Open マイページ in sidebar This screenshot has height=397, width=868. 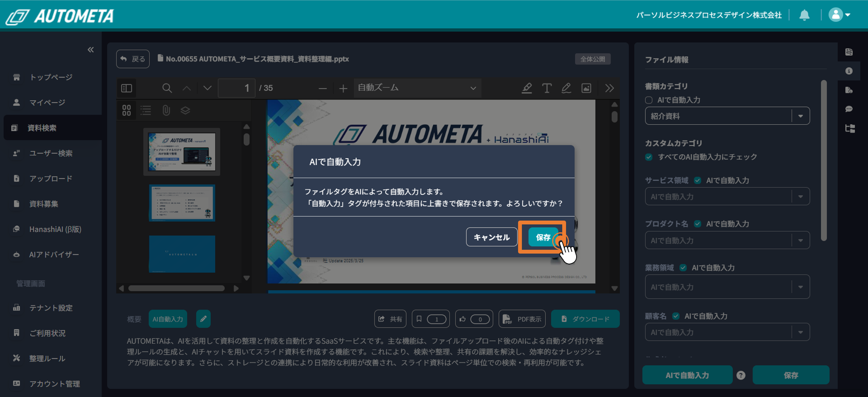[51, 103]
